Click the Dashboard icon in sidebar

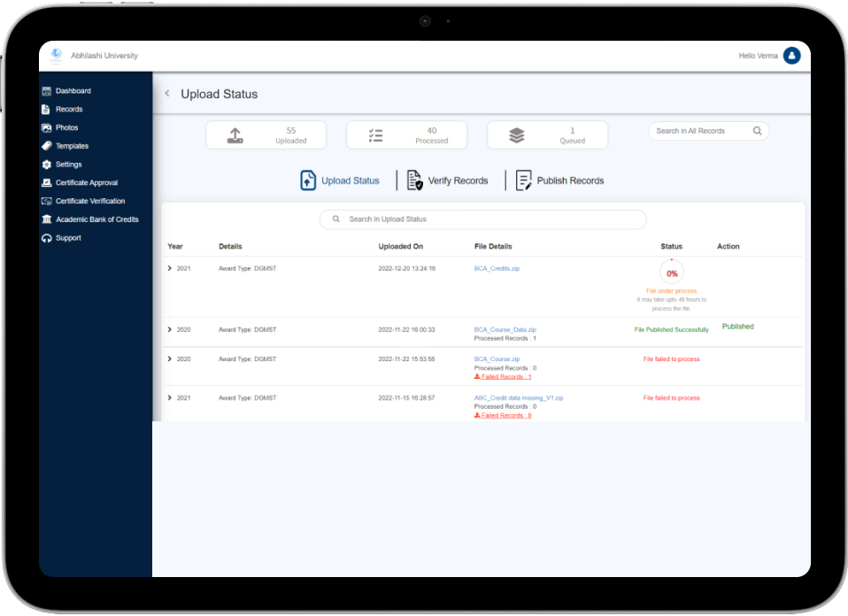coord(47,91)
